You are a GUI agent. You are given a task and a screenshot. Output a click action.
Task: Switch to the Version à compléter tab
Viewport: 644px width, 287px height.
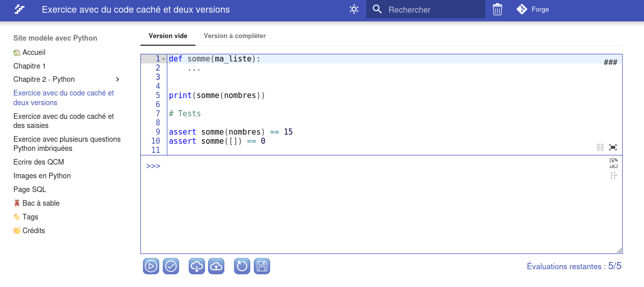tap(235, 36)
